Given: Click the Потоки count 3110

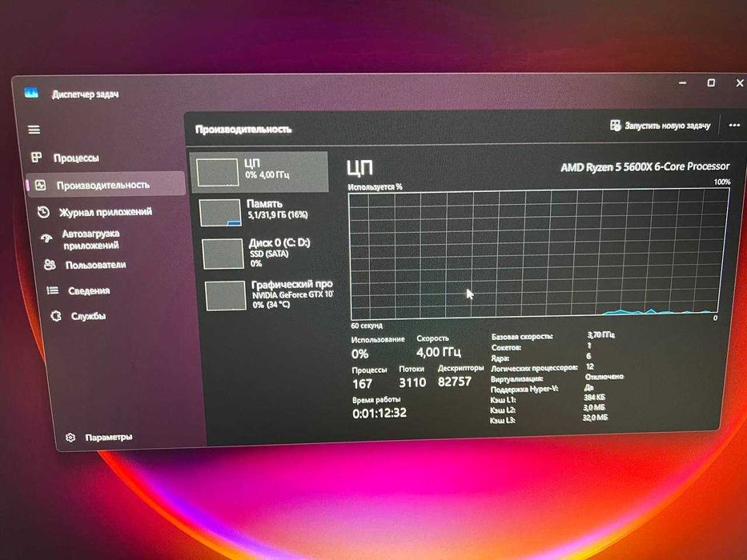Looking at the screenshot, I should click(412, 382).
